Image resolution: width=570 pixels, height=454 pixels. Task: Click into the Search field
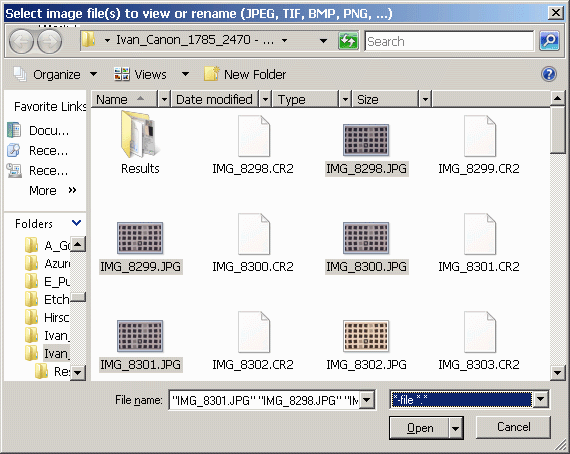click(449, 41)
